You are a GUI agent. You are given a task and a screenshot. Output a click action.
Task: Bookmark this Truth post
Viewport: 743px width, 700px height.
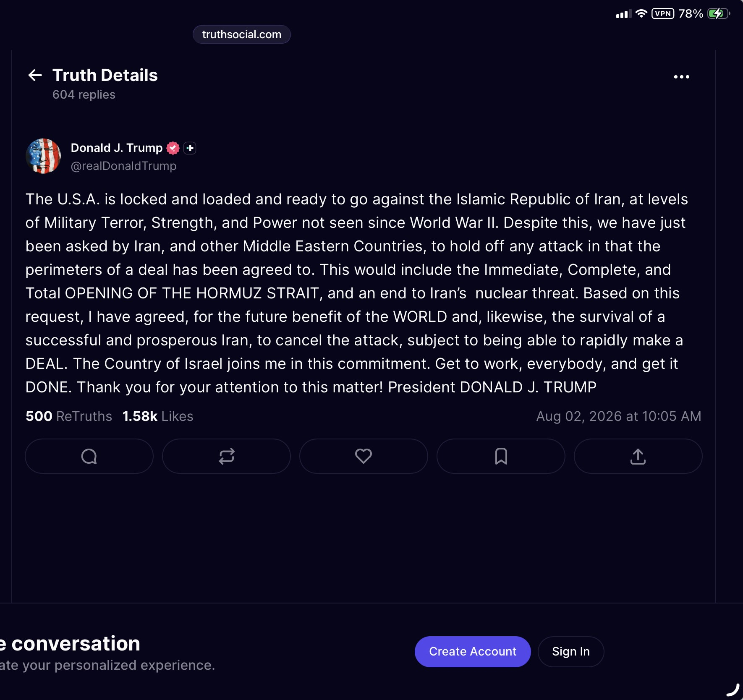click(x=501, y=456)
